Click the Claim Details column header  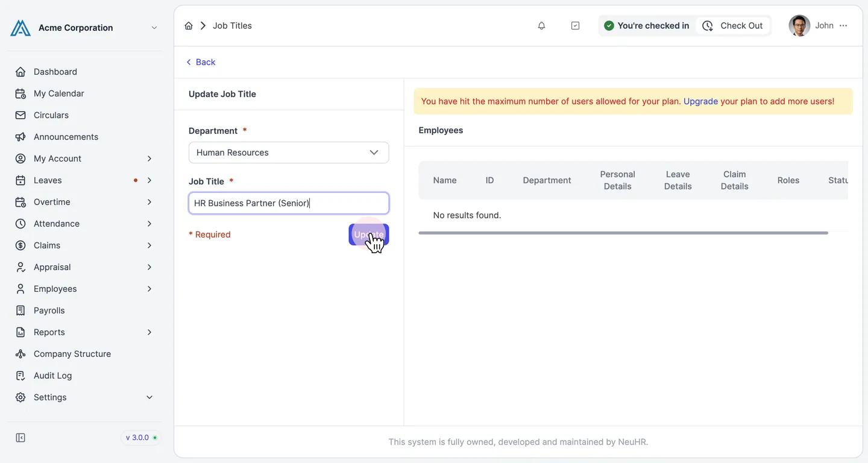734,180
